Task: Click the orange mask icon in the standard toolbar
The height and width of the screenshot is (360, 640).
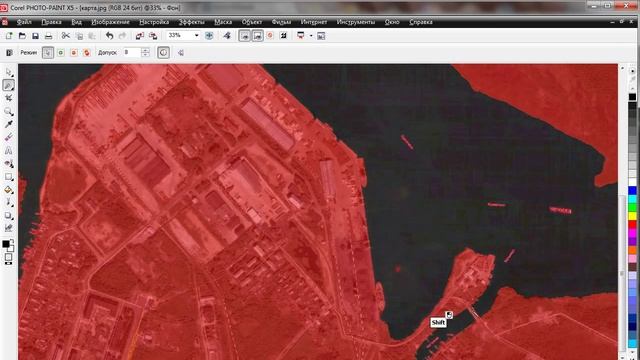Action: (270, 36)
